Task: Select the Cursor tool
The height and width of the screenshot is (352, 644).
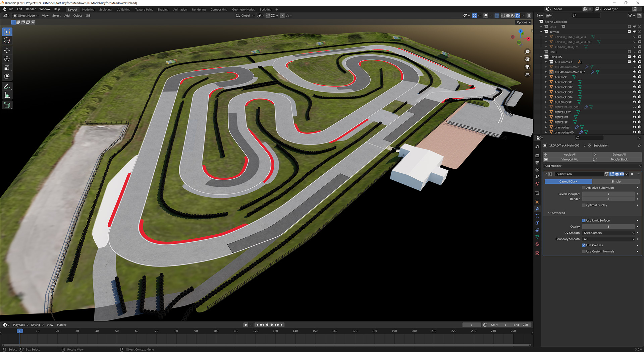Action: coord(7,40)
